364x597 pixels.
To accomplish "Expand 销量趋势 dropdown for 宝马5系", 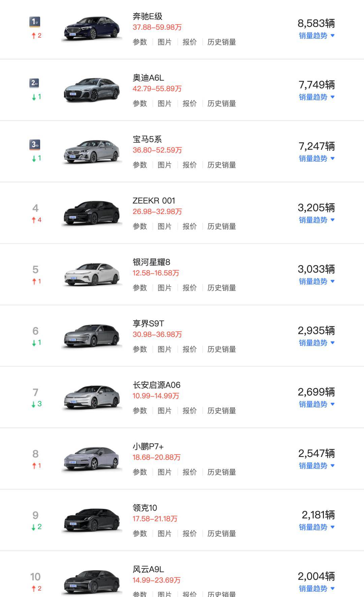I will pos(316,159).
